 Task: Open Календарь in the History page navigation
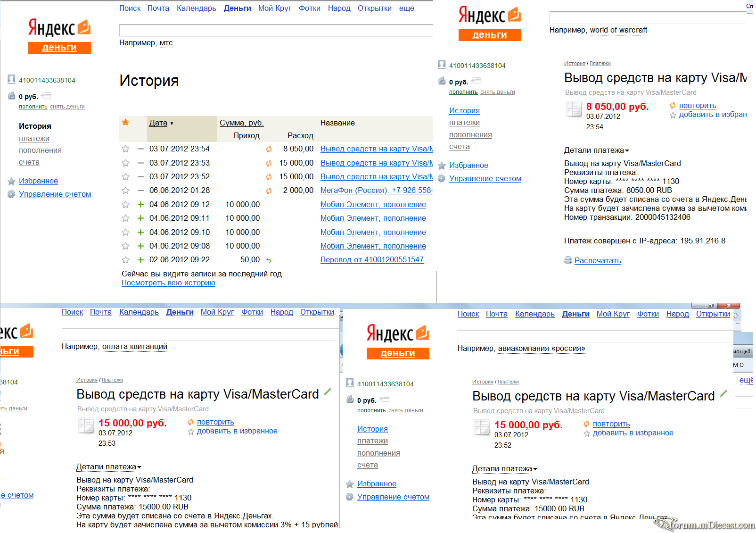197,8
